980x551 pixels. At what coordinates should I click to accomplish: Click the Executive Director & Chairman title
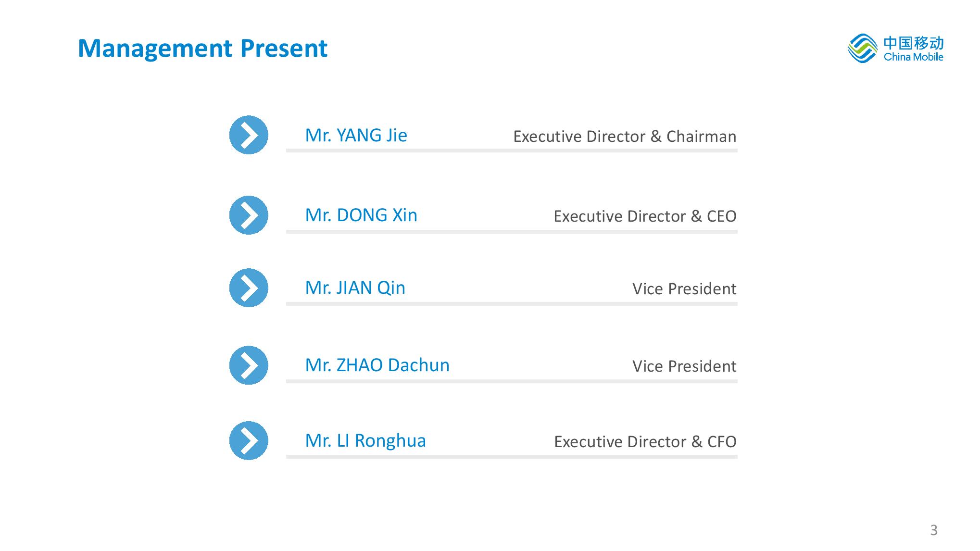(x=625, y=137)
